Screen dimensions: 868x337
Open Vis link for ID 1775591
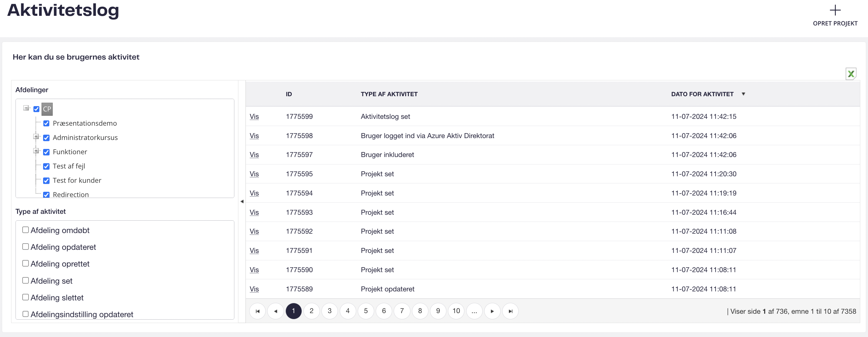tap(254, 251)
